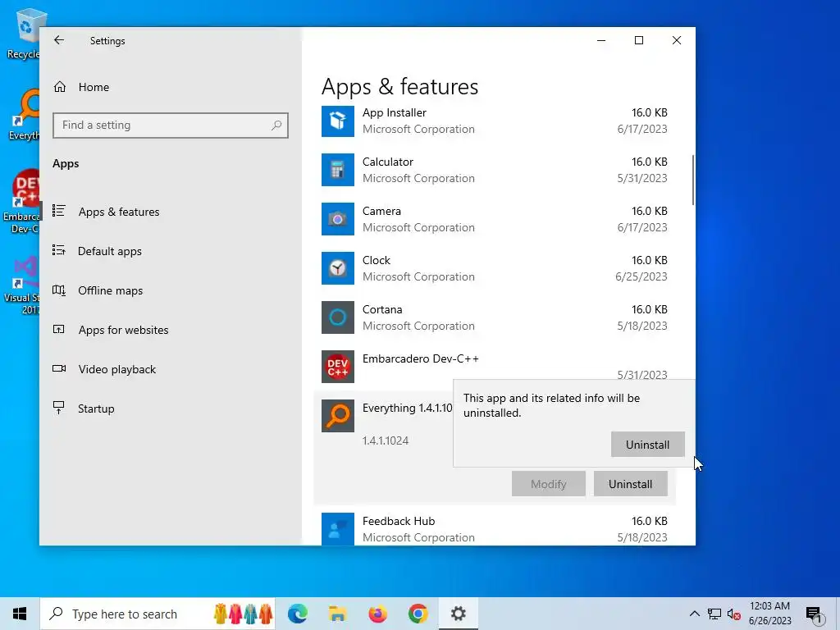Screen dimensions: 840x630
Task: Open Apps for websites section
Action: 111,330
